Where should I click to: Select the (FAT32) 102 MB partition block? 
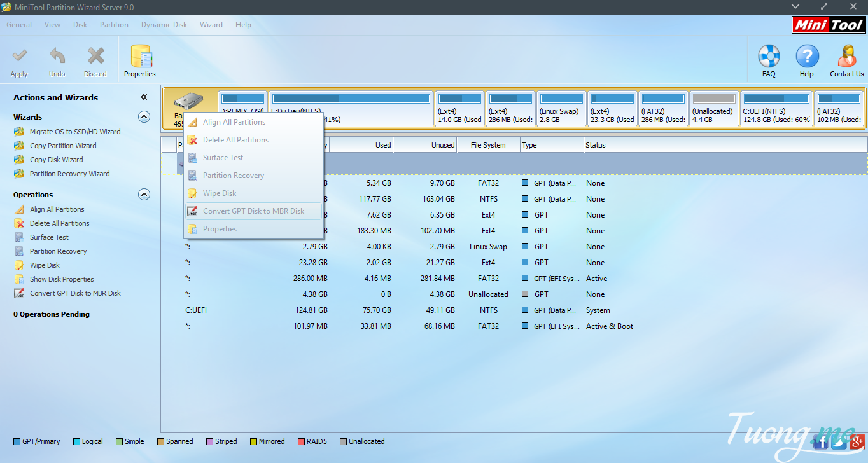pyautogui.click(x=839, y=109)
